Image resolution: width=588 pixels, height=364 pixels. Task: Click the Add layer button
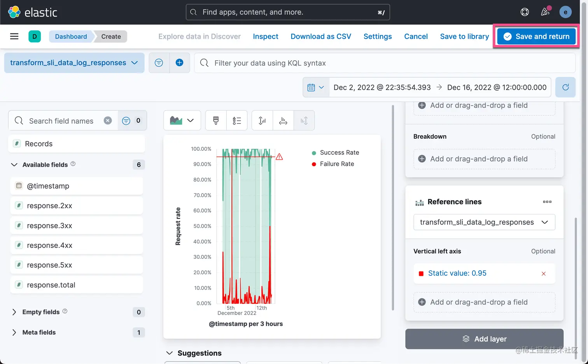tap(484, 339)
